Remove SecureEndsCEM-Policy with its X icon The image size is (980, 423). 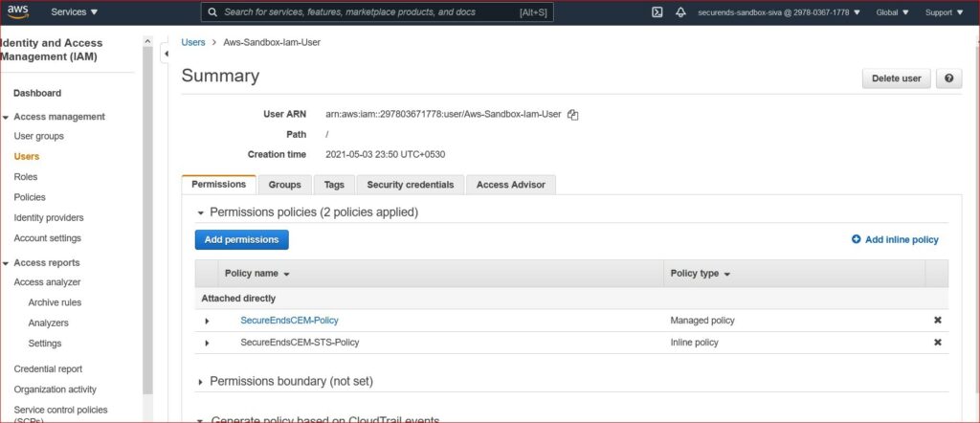tap(938, 320)
